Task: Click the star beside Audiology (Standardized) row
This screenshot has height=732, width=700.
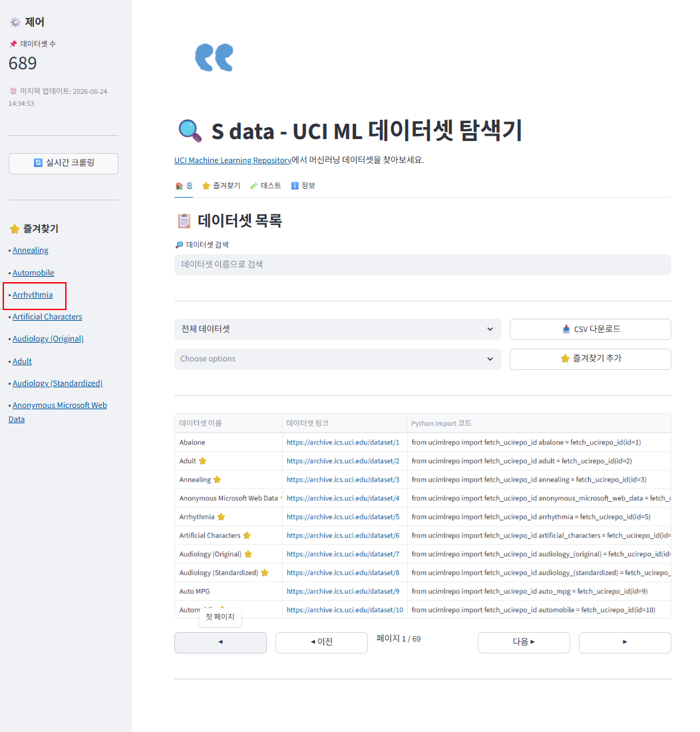Action: click(265, 573)
